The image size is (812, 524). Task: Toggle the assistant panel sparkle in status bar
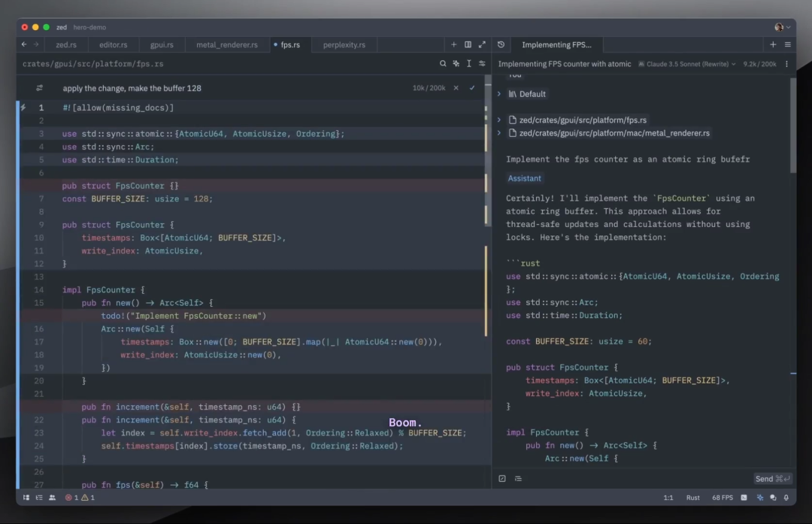pyautogui.click(x=759, y=497)
